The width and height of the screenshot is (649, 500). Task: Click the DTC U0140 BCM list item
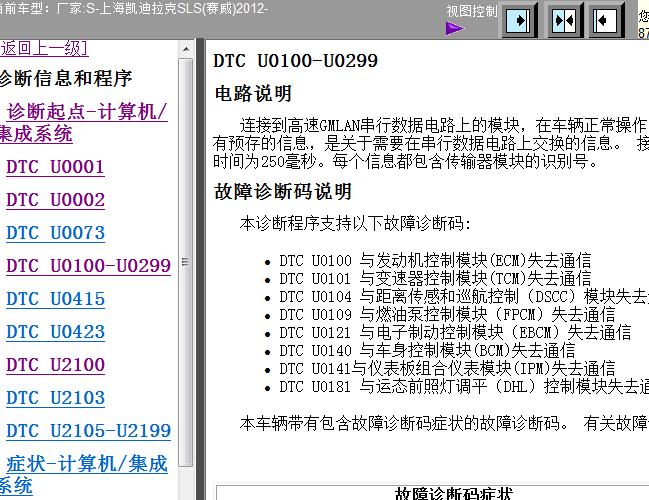tap(427, 351)
